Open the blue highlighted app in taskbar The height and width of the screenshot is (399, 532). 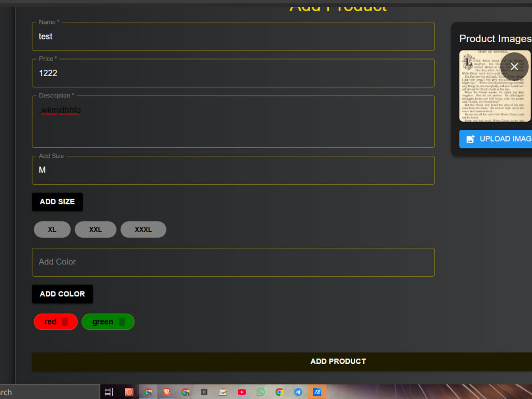[317, 392]
